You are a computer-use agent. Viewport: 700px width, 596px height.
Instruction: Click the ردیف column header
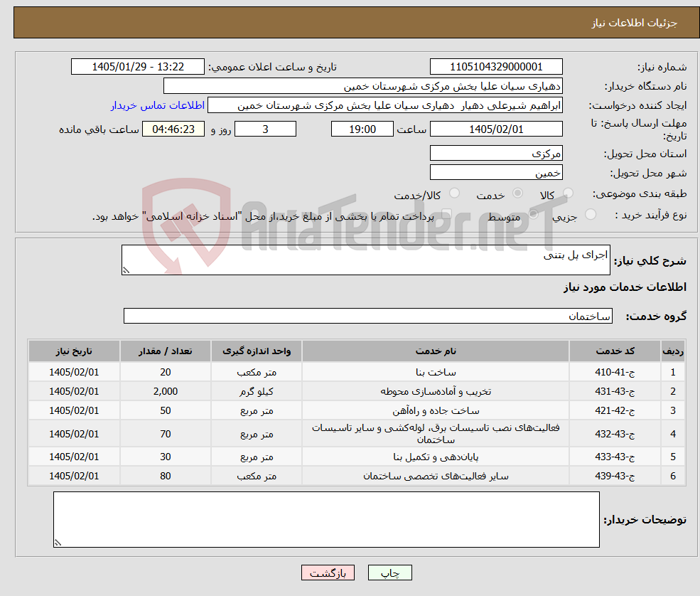(673, 351)
